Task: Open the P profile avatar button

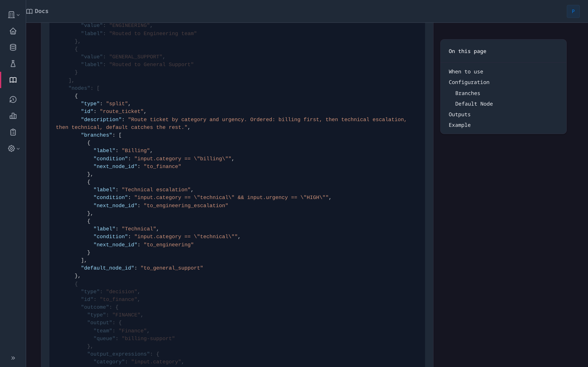Action: tap(573, 11)
